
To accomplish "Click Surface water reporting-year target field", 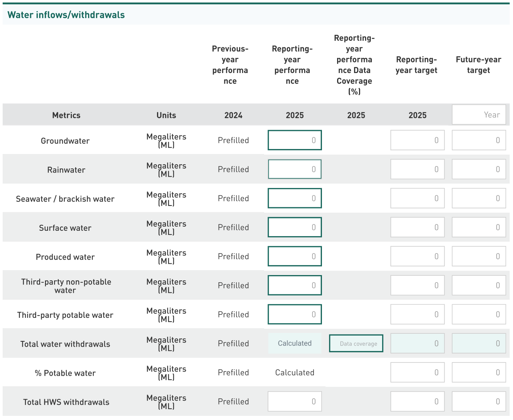I will pyautogui.click(x=417, y=227).
